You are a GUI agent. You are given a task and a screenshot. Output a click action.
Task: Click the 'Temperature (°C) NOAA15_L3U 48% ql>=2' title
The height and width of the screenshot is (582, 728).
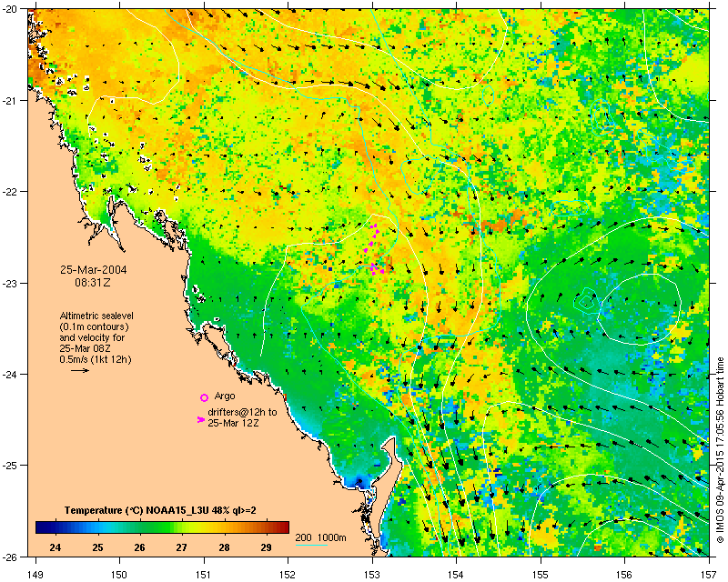pos(160,510)
